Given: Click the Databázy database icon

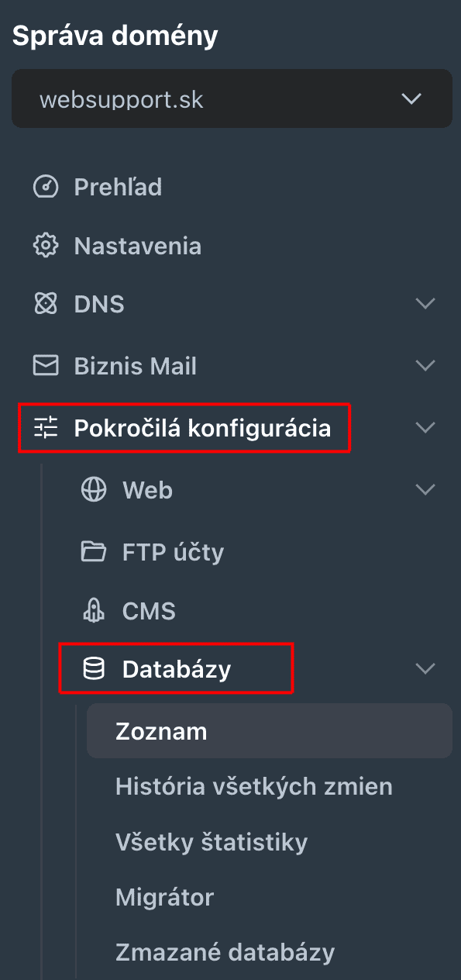Looking at the screenshot, I should 94,668.
